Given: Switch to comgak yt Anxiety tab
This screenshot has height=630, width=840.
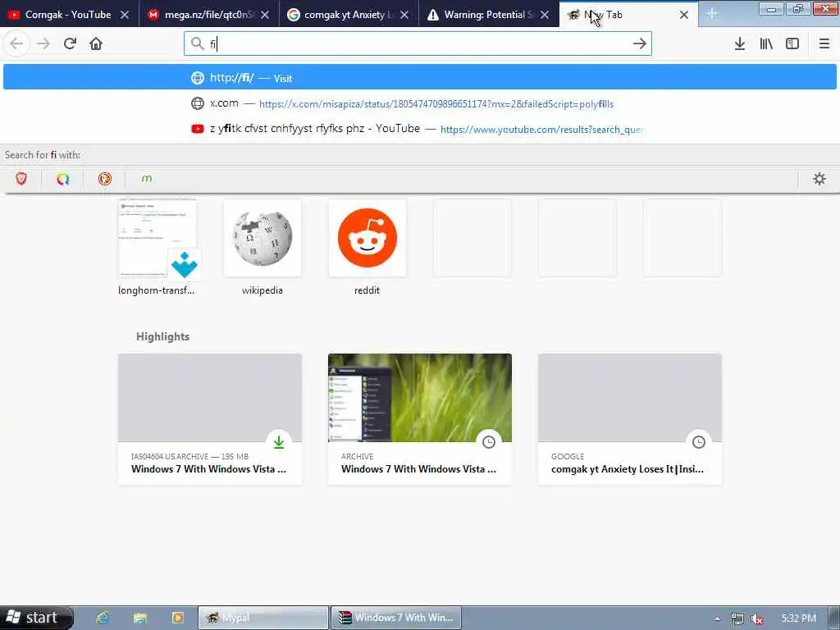Looking at the screenshot, I should coord(349,15).
